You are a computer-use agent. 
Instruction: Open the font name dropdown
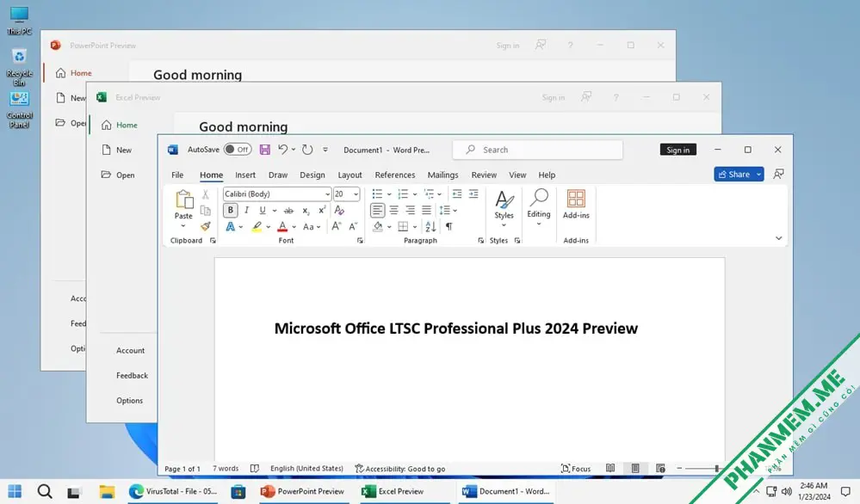click(x=327, y=194)
